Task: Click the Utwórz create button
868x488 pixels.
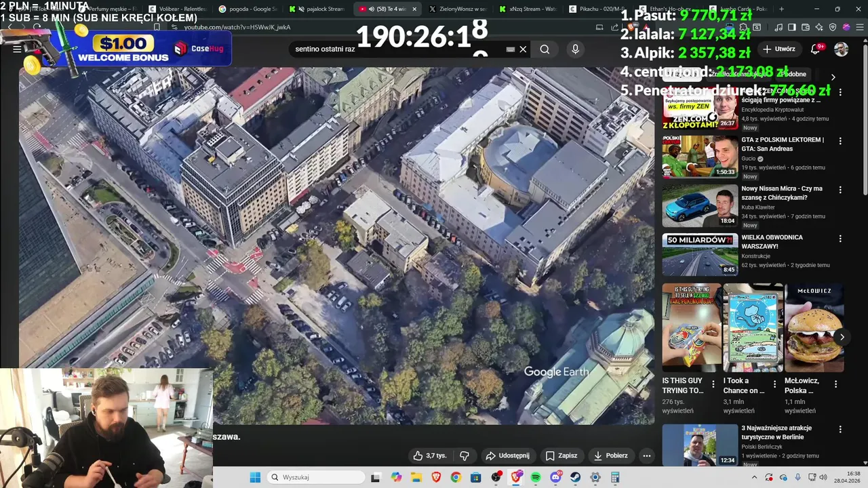Action: (x=779, y=49)
